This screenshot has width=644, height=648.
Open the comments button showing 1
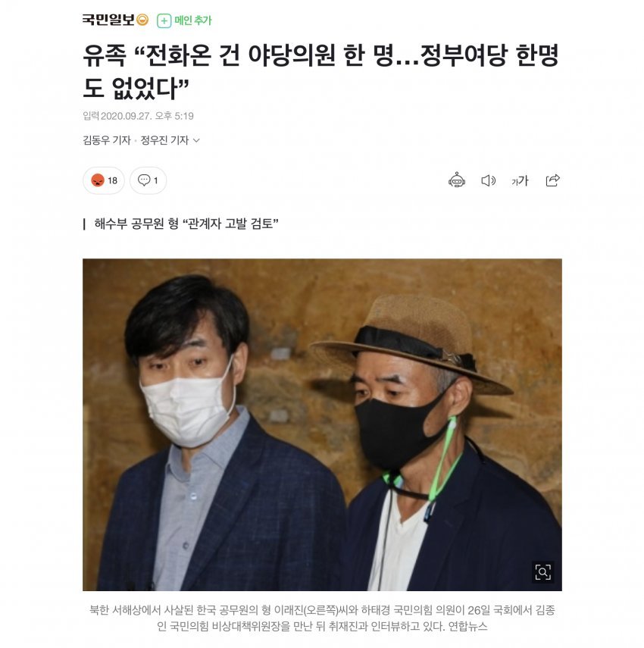(x=148, y=180)
